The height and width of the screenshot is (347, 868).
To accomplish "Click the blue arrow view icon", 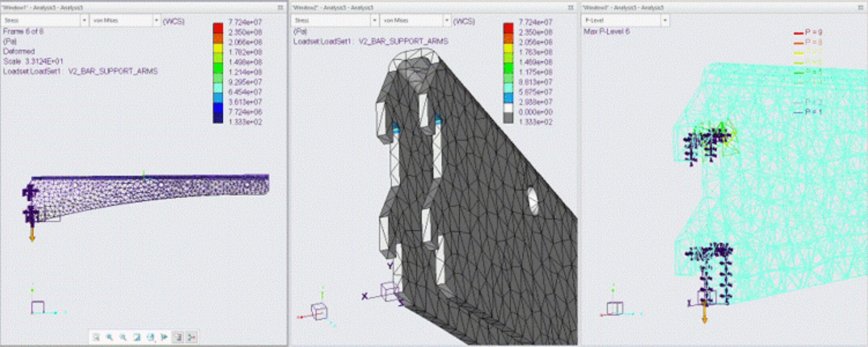I will click(164, 337).
